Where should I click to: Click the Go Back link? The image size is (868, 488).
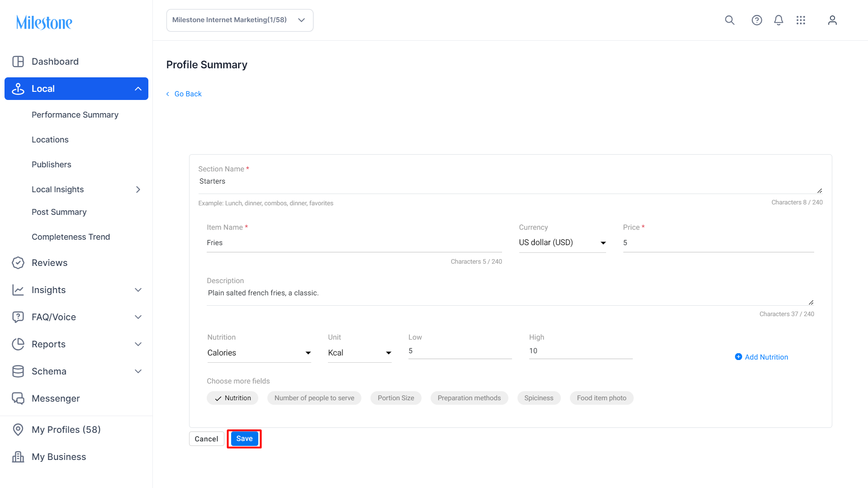click(x=188, y=94)
